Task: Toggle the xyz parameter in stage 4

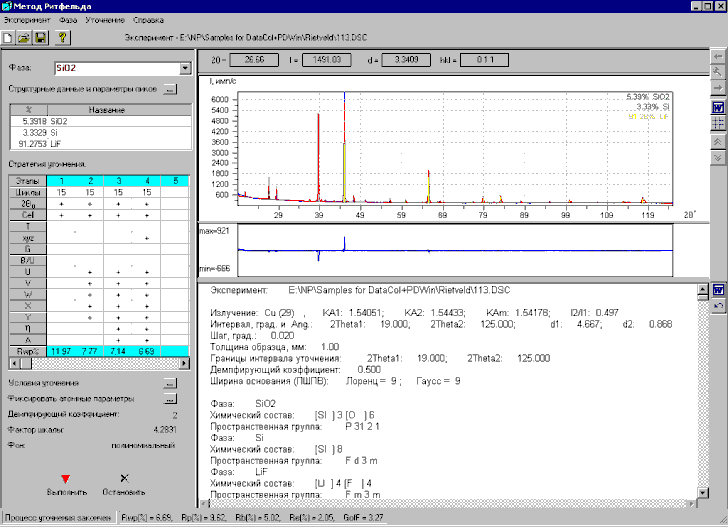Action: pos(146,238)
